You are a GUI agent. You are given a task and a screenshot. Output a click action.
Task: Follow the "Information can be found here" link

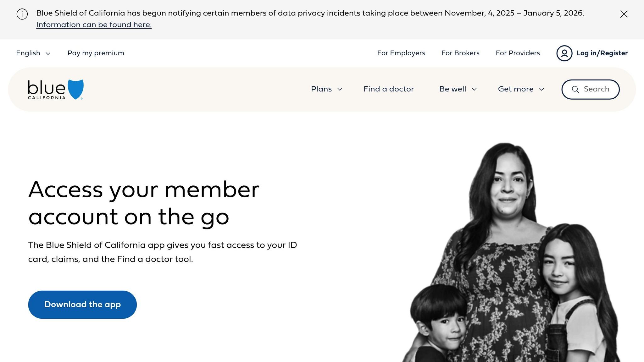pos(94,25)
